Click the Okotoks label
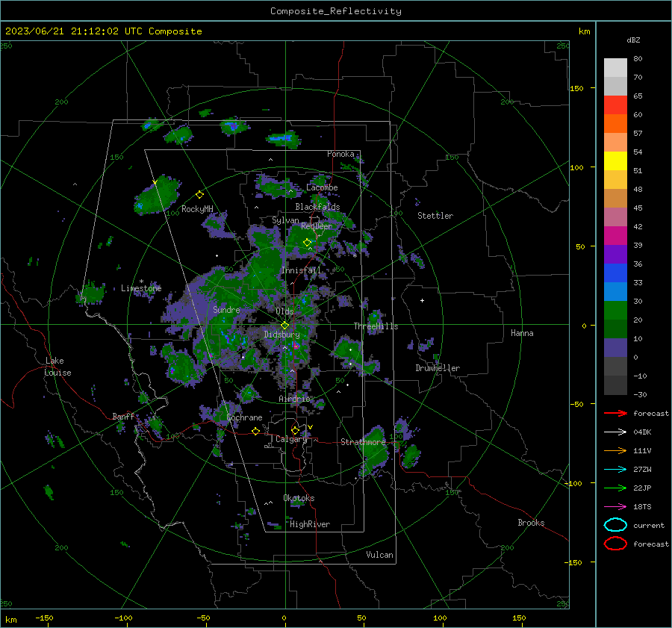The height and width of the screenshot is (628, 672). point(299,498)
